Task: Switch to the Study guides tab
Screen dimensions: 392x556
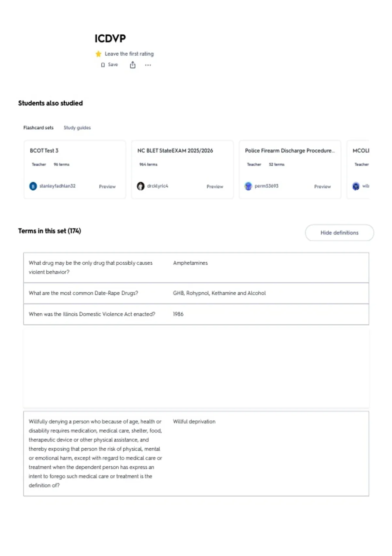Action: point(77,128)
